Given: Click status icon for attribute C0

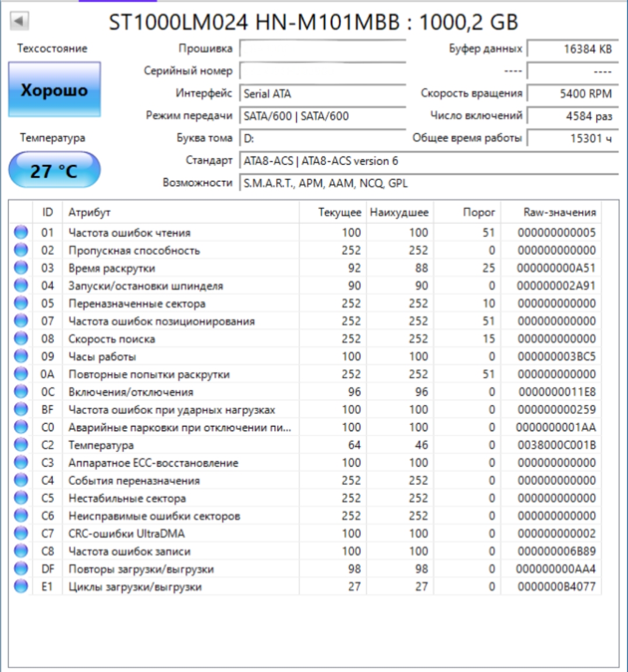Looking at the screenshot, I should pyautogui.click(x=20, y=427).
